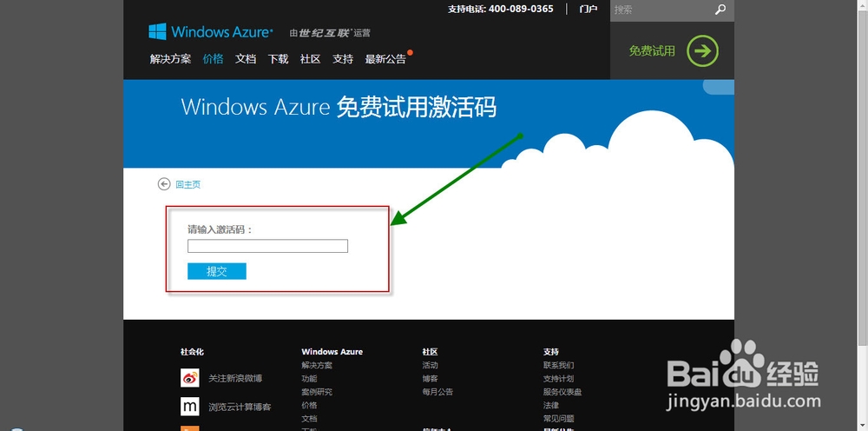The width and height of the screenshot is (868, 431).
Task: Open footer 文档 link
Action: 310,419
